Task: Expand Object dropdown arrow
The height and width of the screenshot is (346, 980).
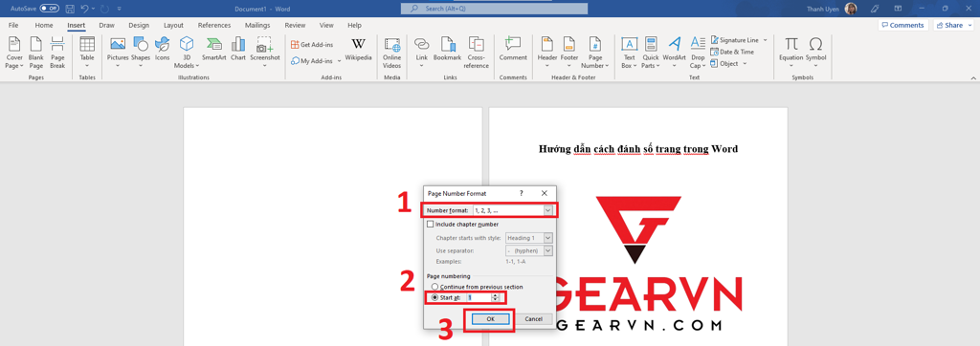Action: point(745,64)
